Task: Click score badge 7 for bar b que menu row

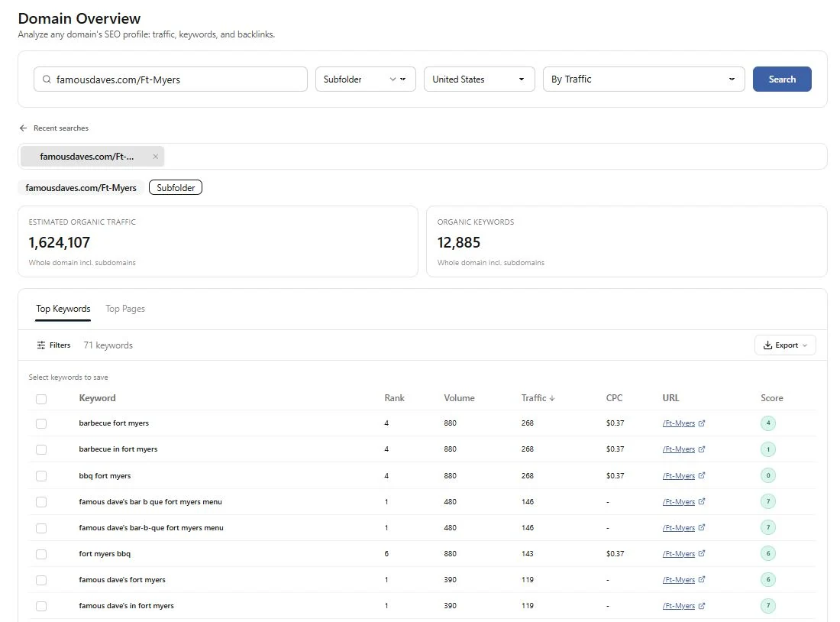Action: [768, 502]
